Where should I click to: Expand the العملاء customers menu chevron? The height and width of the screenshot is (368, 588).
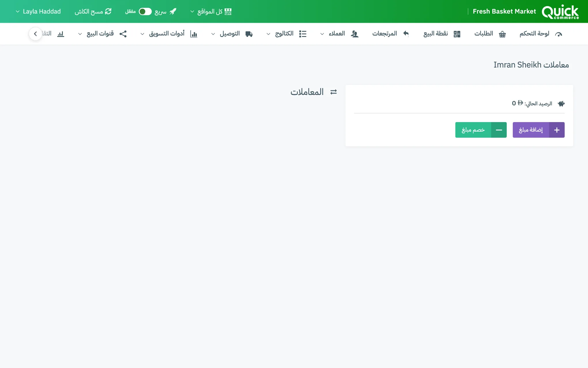tap(322, 34)
